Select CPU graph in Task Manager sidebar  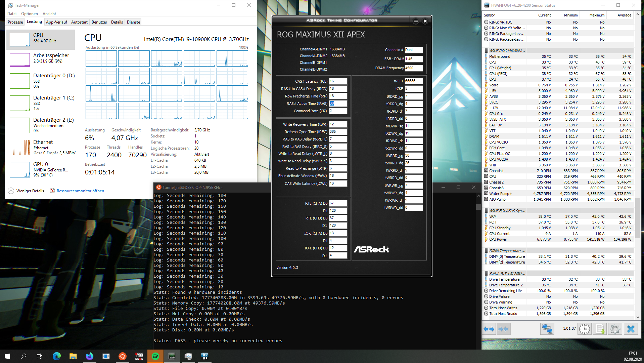41,39
